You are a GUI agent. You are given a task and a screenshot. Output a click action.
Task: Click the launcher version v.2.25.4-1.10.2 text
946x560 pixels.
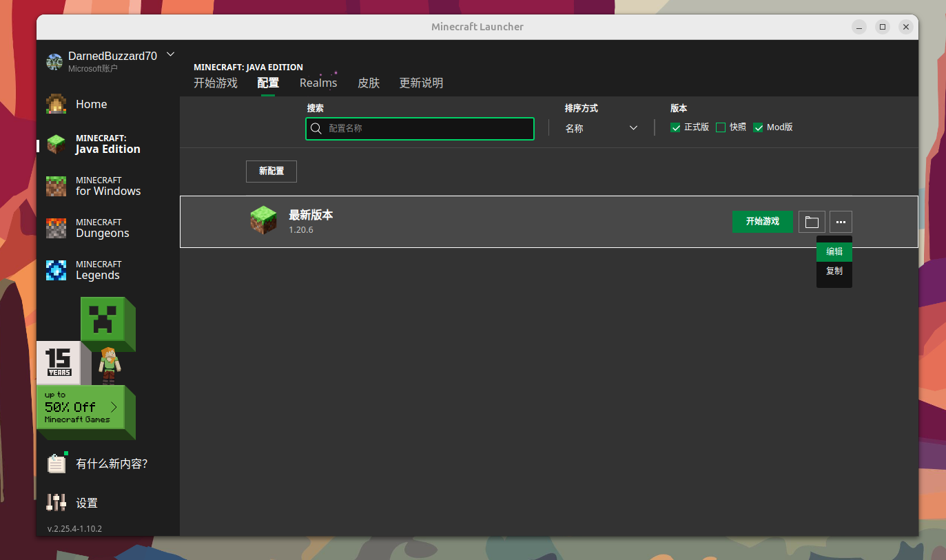(74, 529)
